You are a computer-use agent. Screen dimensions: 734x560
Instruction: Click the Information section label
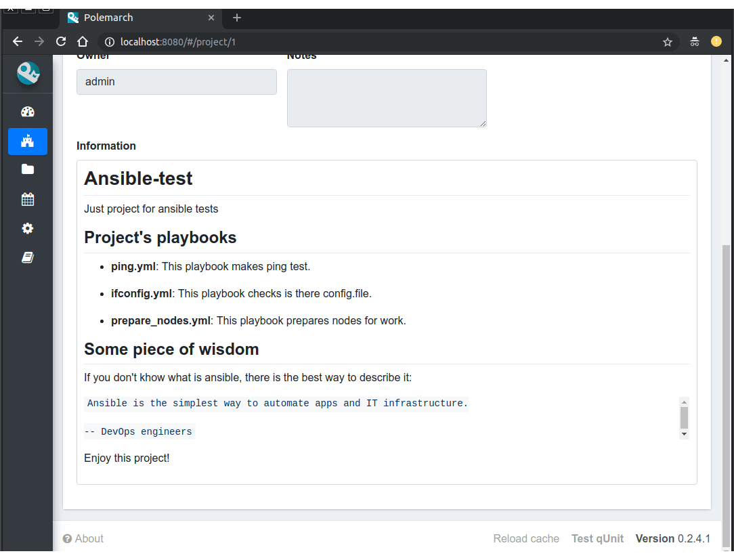tap(106, 146)
